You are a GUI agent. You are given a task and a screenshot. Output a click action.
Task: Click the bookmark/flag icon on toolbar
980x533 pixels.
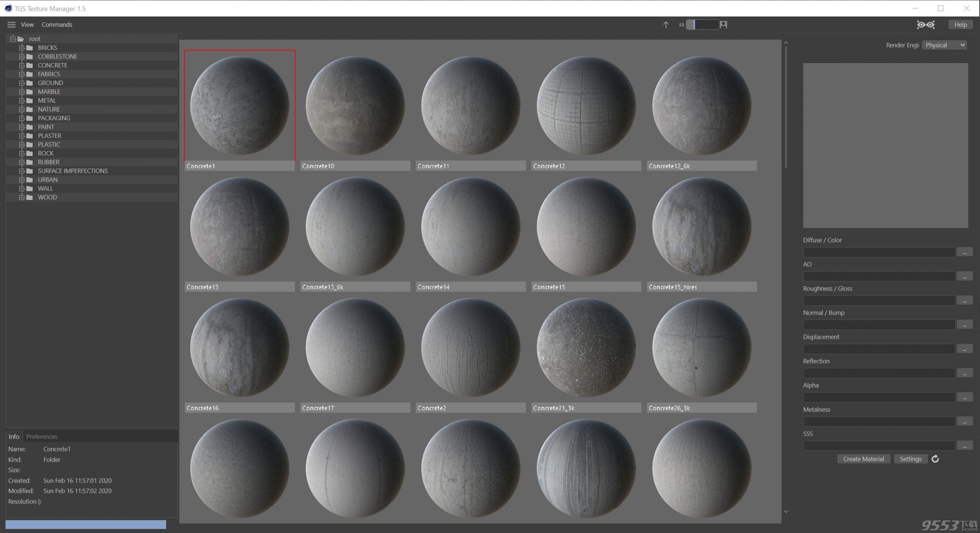(724, 24)
